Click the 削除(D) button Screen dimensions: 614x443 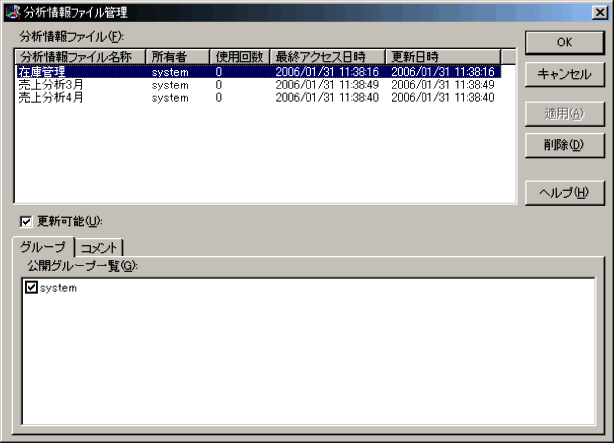(564, 145)
